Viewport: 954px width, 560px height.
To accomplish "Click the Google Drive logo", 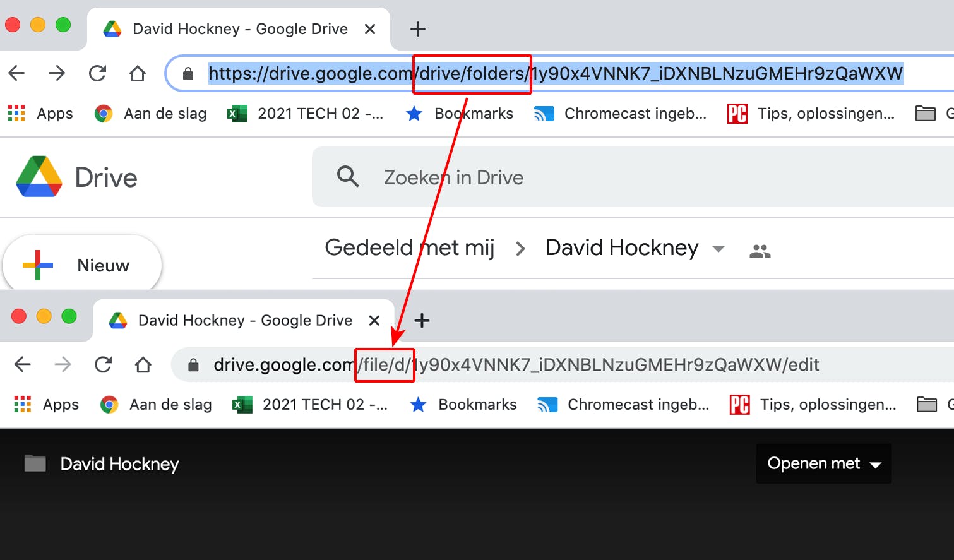I will (39, 177).
